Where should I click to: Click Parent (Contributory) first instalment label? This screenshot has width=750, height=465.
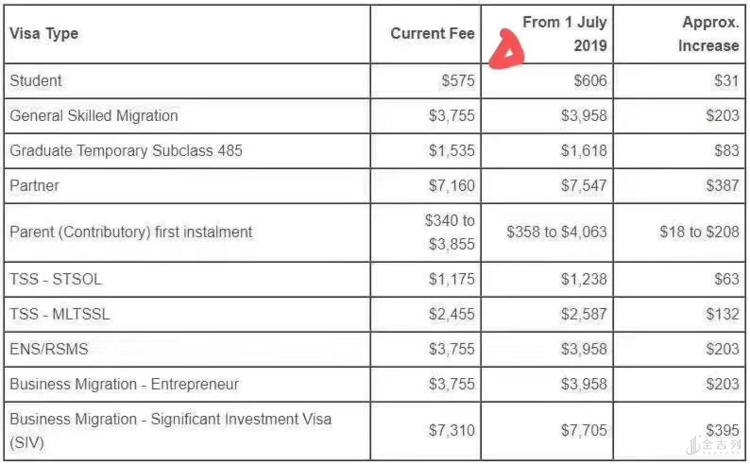pos(131,232)
